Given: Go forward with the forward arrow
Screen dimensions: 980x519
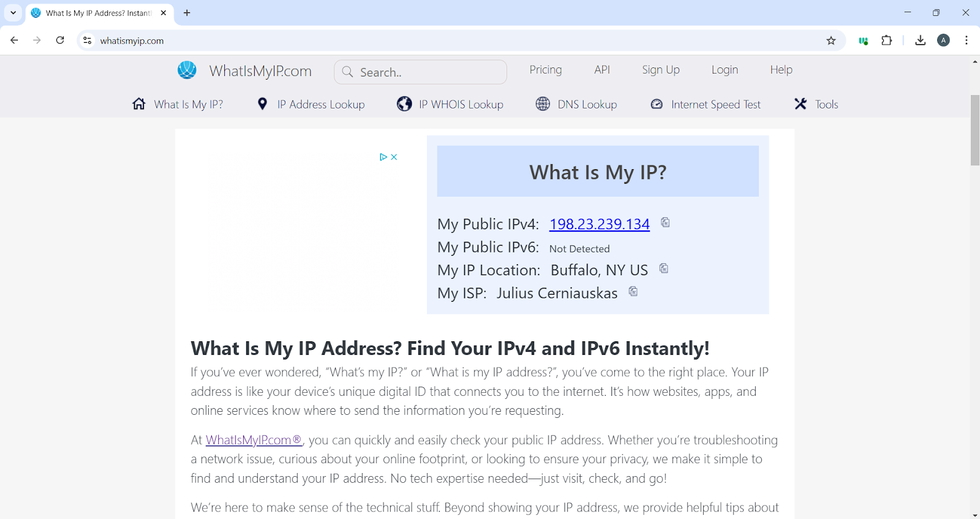Looking at the screenshot, I should (37, 40).
